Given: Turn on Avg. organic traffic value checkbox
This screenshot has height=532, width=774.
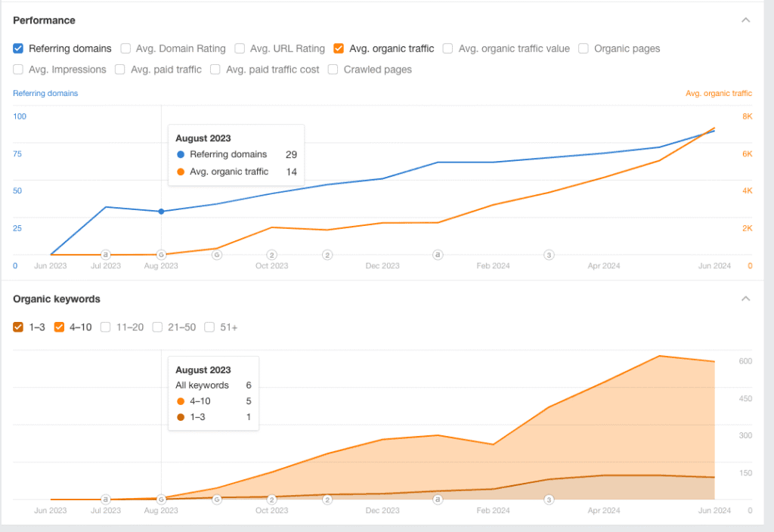Looking at the screenshot, I should tap(448, 48).
